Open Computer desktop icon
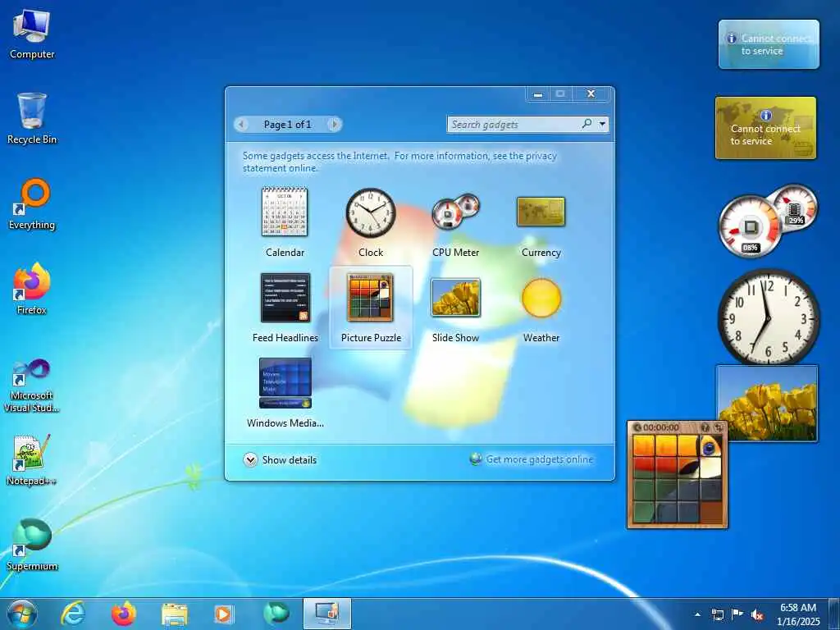The image size is (840, 630). [x=32, y=34]
